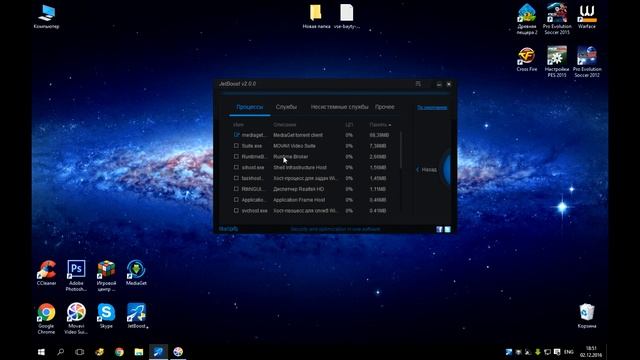Switch to the Processes tab
This screenshot has height=360, width=640.
pyautogui.click(x=250, y=107)
